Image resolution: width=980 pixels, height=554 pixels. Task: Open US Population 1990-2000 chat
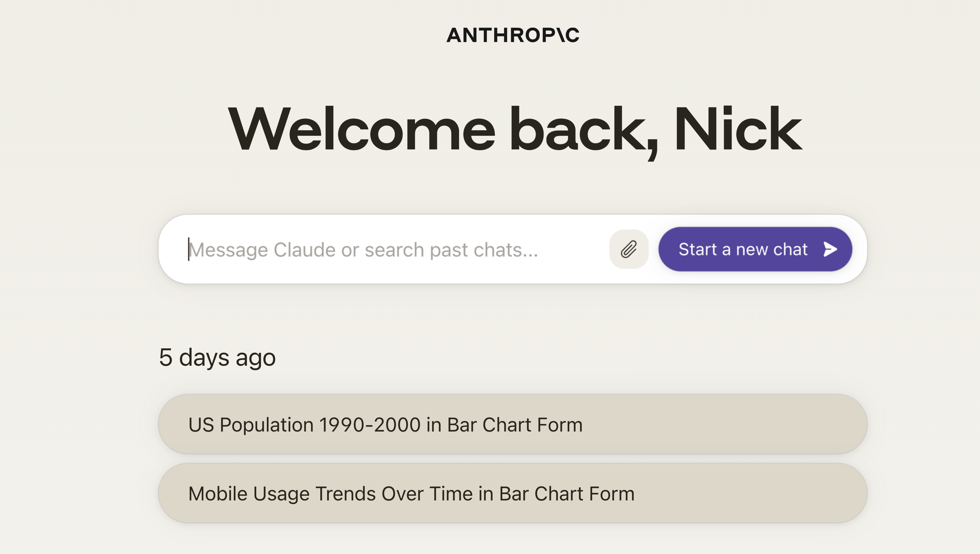pos(512,424)
